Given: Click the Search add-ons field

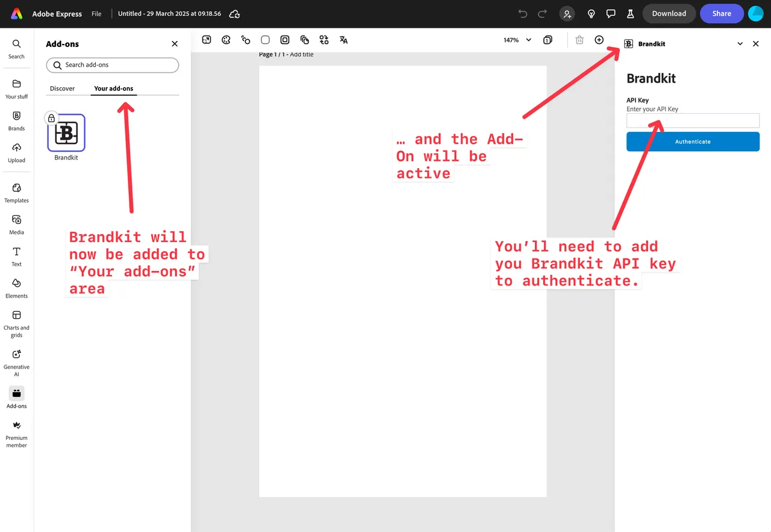Looking at the screenshot, I should [x=113, y=65].
